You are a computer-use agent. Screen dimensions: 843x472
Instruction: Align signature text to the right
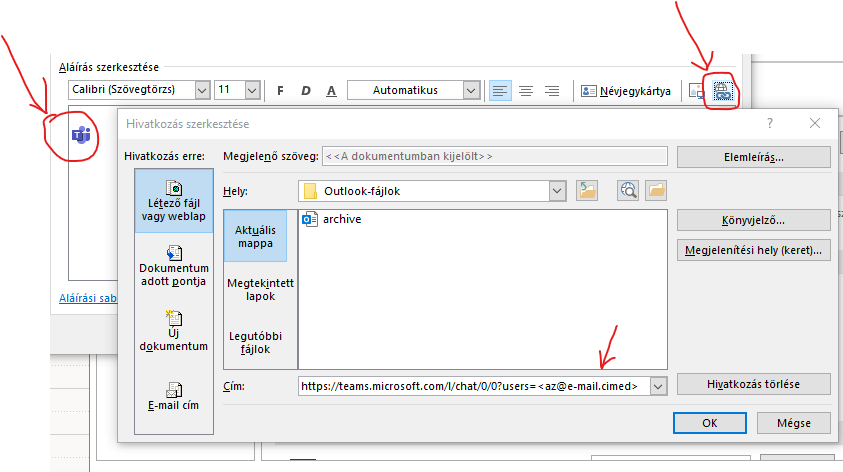[551, 90]
